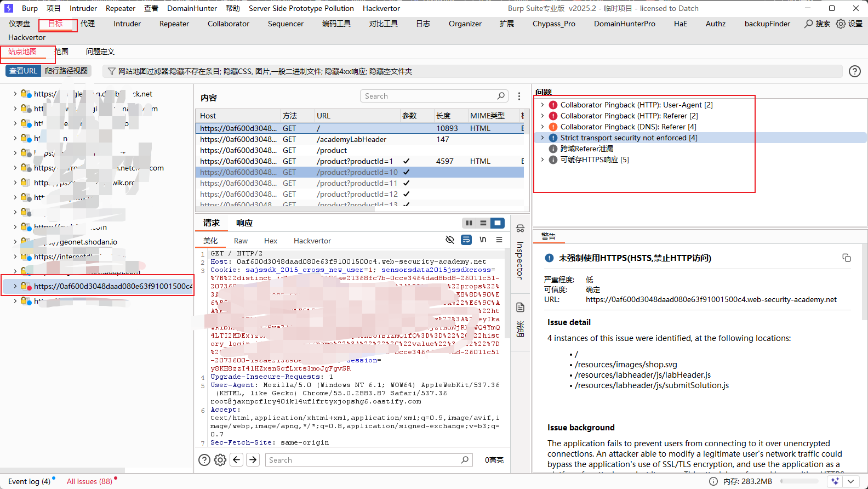Image resolution: width=868 pixels, height=489 pixels.
Task: Click the 警告 advisory tab
Action: point(549,236)
